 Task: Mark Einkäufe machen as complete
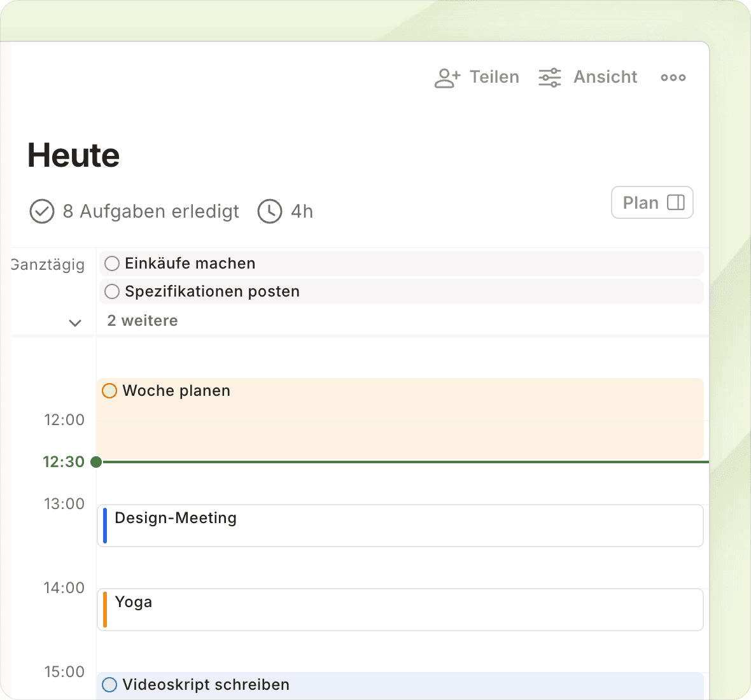coord(112,263)
